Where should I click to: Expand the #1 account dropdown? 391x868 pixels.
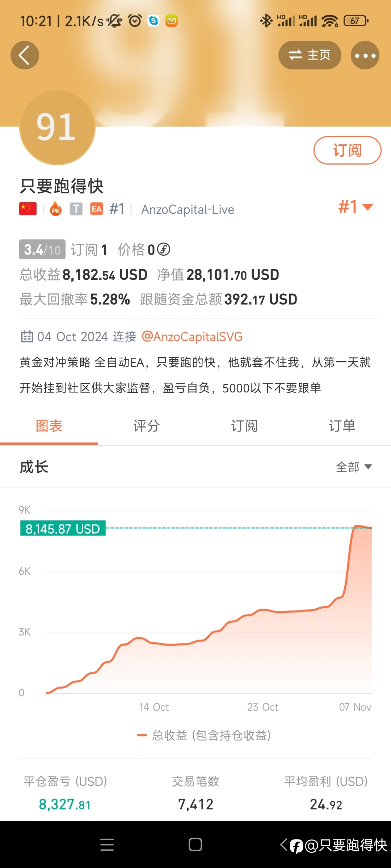coord(356,207)
